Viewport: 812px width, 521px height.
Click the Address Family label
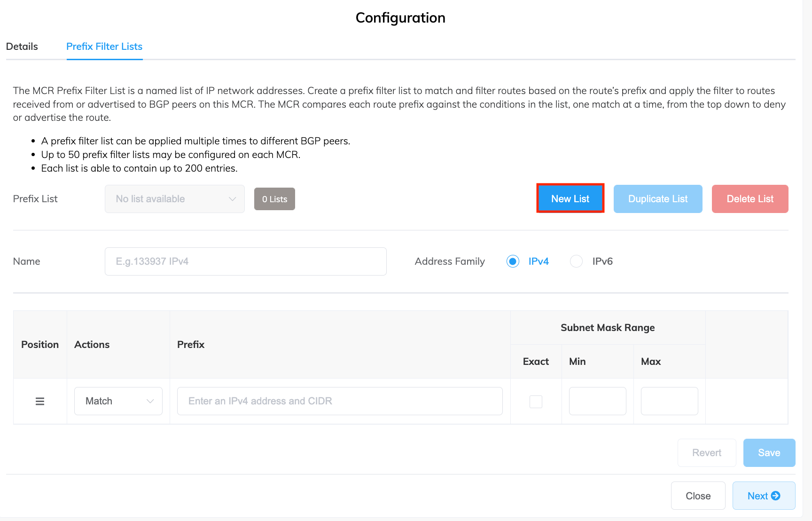tap(450, 261)
